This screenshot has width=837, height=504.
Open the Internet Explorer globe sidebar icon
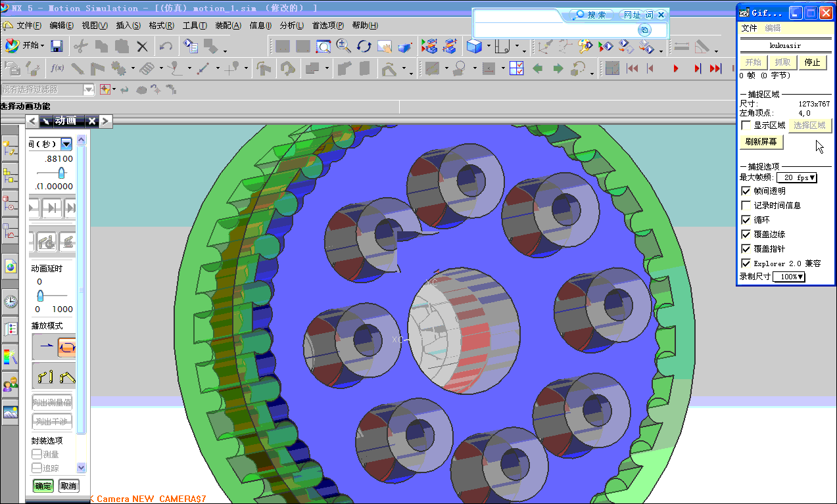tap(10, 266)
